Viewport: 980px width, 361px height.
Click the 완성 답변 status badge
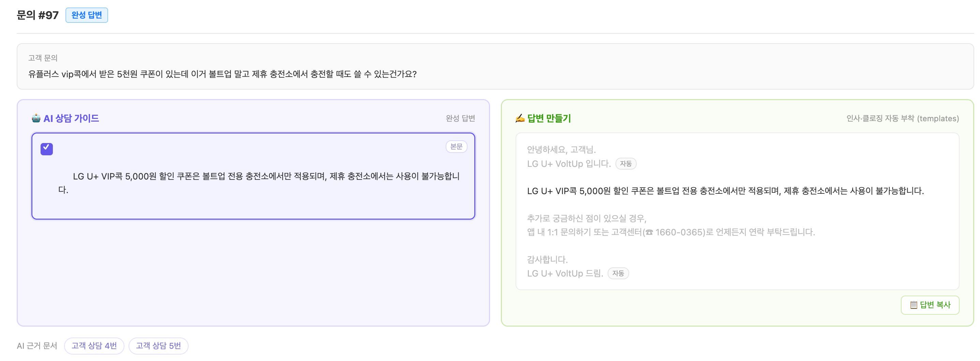(87, 15)
